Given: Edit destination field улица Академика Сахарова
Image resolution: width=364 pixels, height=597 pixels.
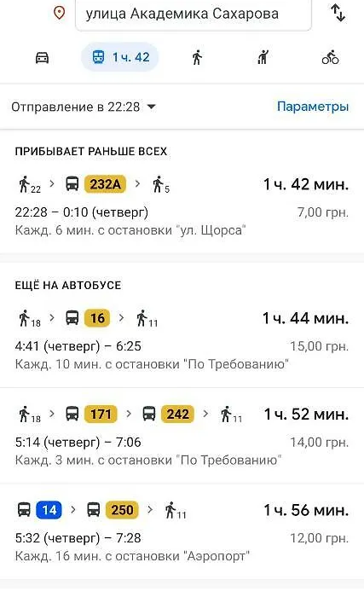Looking at the screenshot, I should click(194, 14).
